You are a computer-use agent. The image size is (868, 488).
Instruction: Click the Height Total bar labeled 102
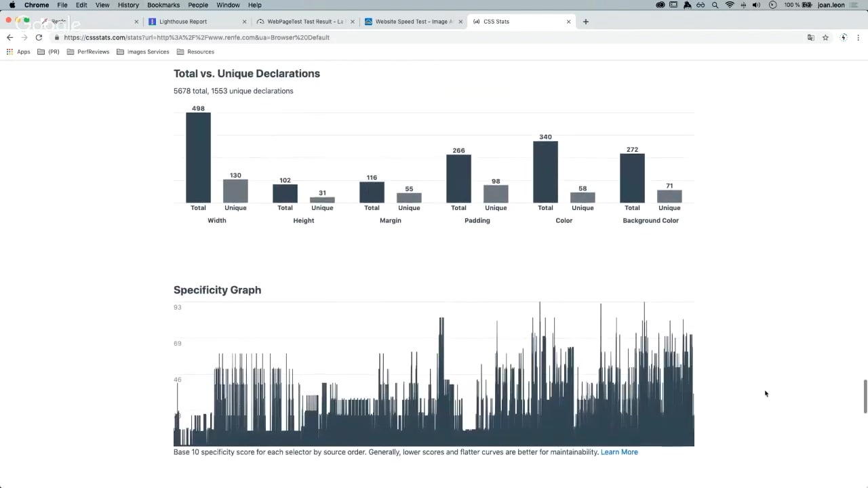(x=285, y=194)
